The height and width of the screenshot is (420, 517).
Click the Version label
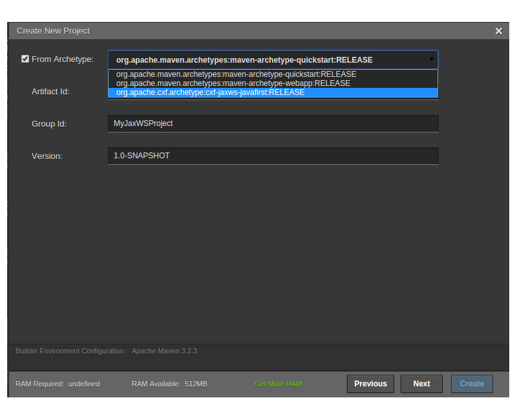click(x=47, y=156)
